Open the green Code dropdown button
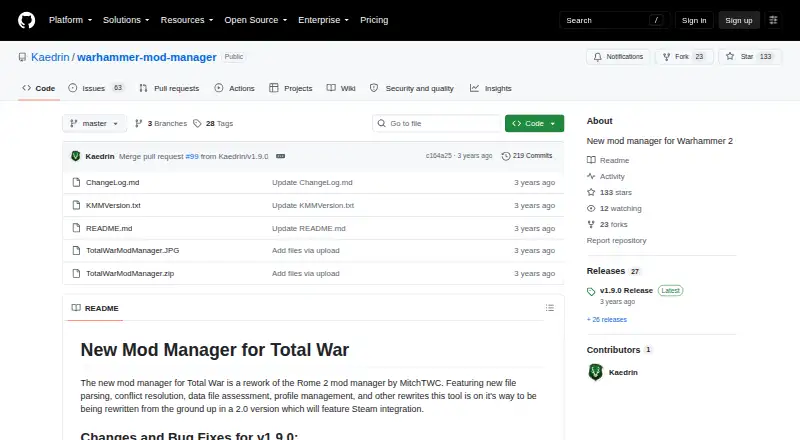The image size is (800, 440). tap(534, 124)
